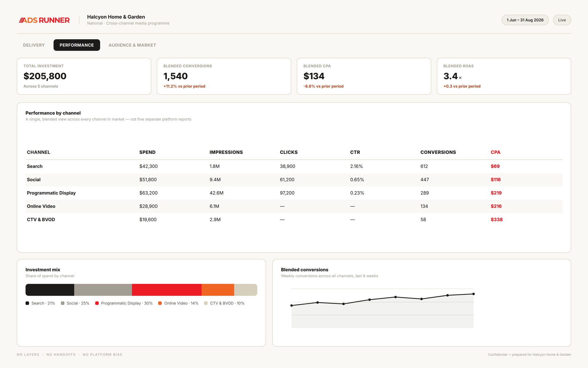Open the Audience & Market tab

(x=132, y=45)
